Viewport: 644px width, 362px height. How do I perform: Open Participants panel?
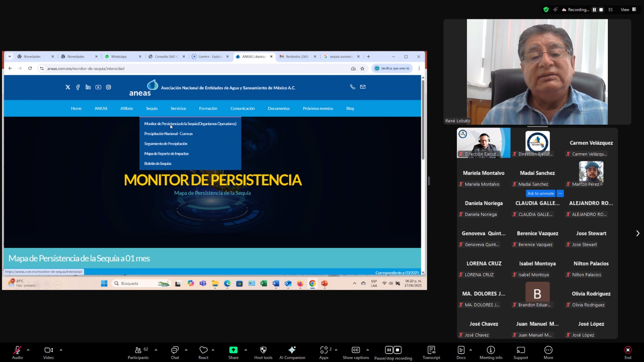pyautogui.click(x=138, y=352)
